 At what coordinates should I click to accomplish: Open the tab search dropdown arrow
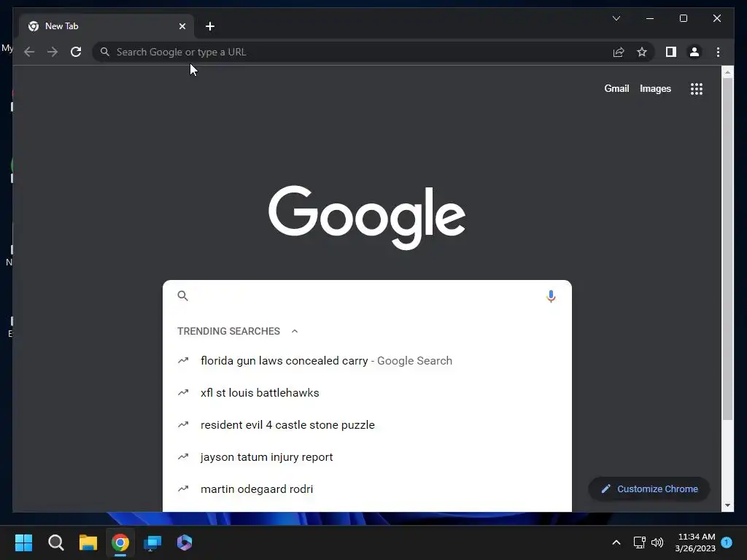click(x=616, y=18)
